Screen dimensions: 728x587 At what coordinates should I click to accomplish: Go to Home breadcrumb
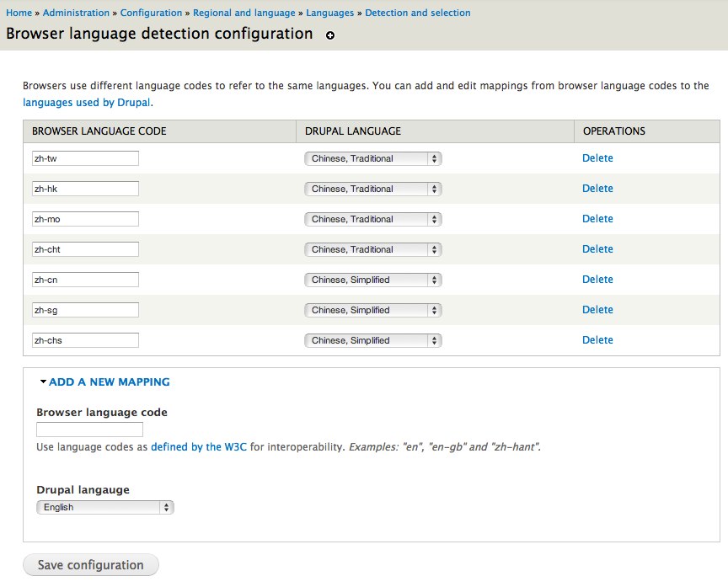pyautogui.click(x=19, y=13)
